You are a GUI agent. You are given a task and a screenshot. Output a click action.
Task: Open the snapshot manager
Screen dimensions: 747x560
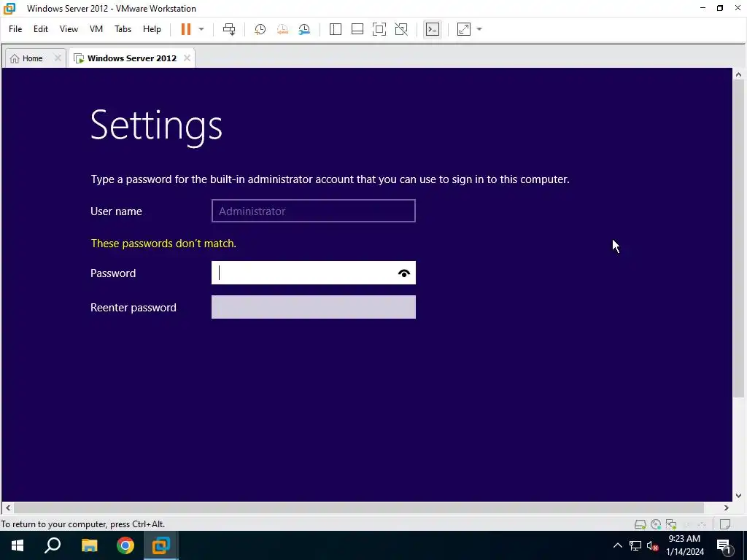pos(304,29)
